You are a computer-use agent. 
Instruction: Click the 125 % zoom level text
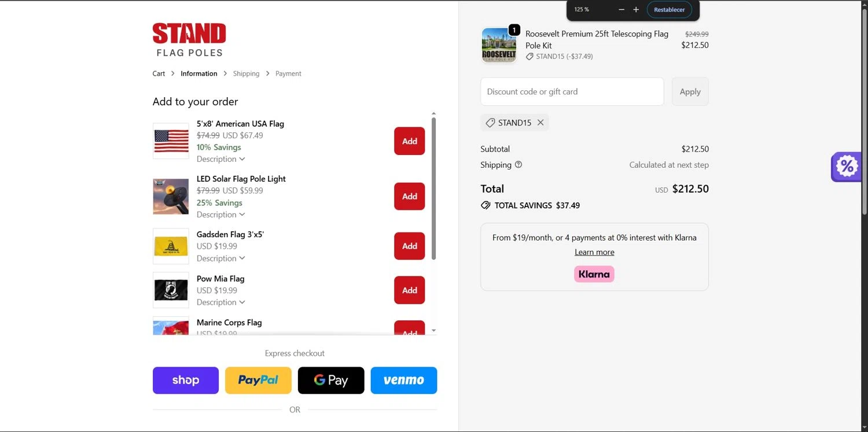[x=582, y=10]
